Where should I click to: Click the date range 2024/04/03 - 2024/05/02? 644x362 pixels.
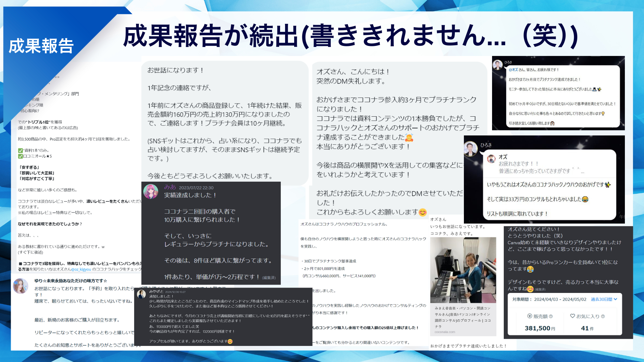[560, 299]
